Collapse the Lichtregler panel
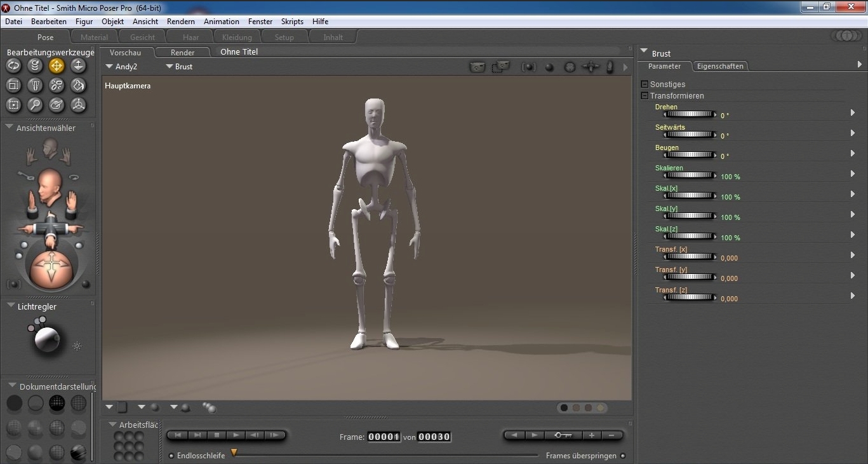The height and width of the screenshot is (464, 868). (x=11, y=306)
